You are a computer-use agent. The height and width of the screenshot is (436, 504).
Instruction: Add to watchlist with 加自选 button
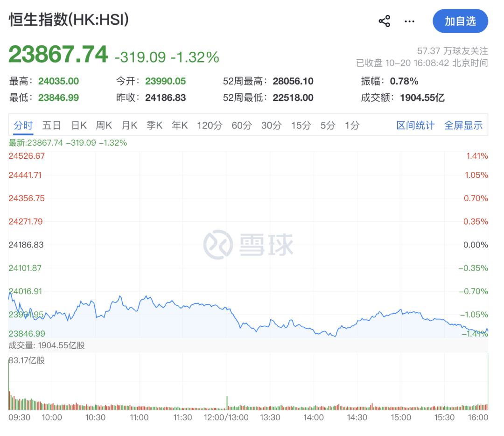[x=460, y=21]
